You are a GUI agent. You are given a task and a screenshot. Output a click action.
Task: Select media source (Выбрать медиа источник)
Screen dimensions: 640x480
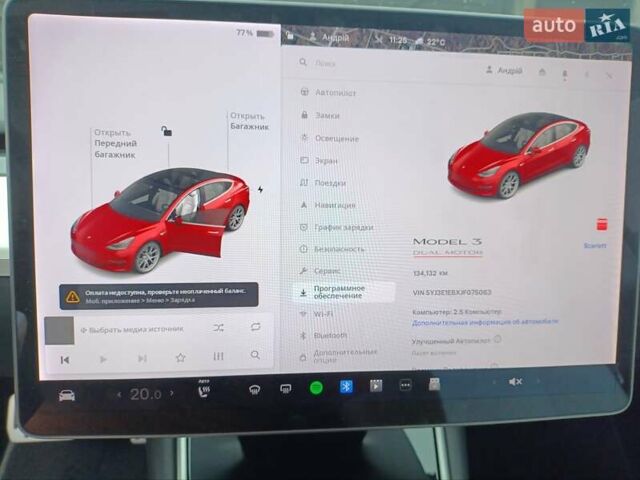click(x=132, y=329)
